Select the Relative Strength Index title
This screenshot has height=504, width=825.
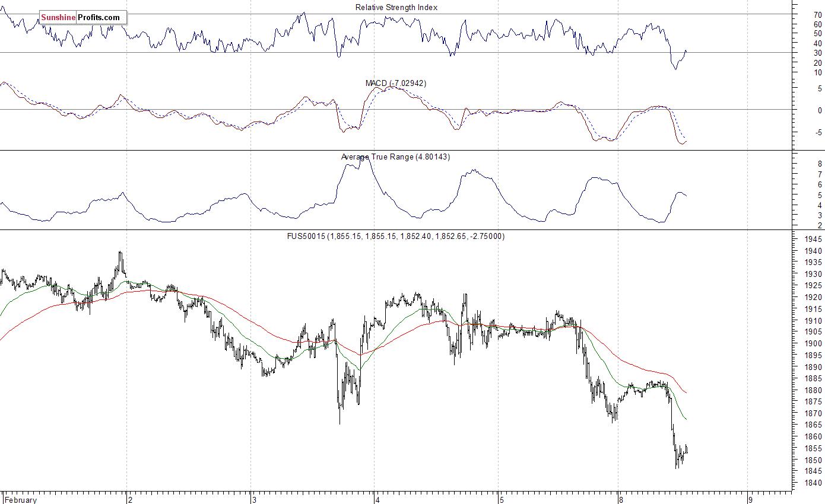pos(396,7)
